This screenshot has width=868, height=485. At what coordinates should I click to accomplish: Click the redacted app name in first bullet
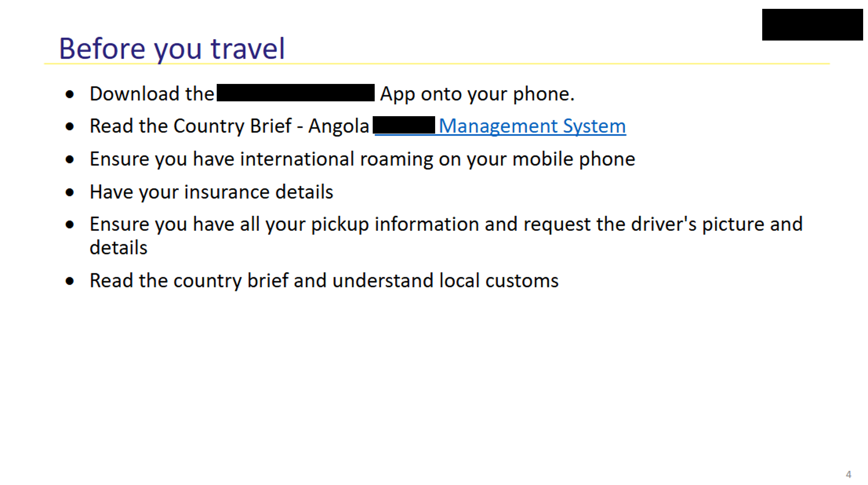295,93
